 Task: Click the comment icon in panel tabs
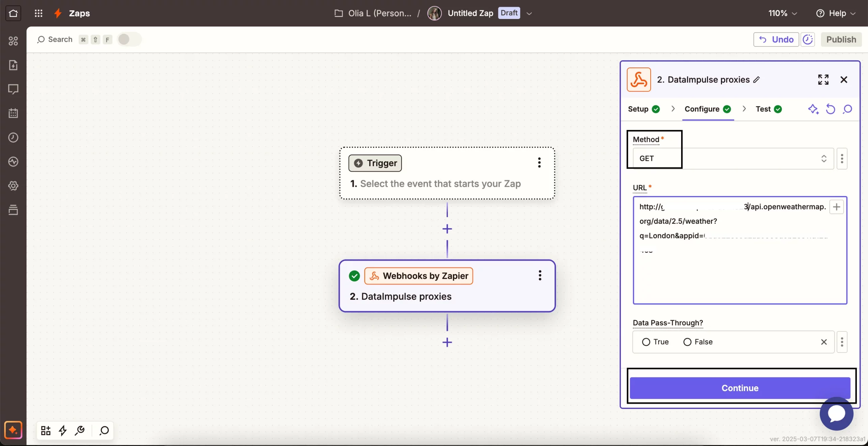coord(848,109)
